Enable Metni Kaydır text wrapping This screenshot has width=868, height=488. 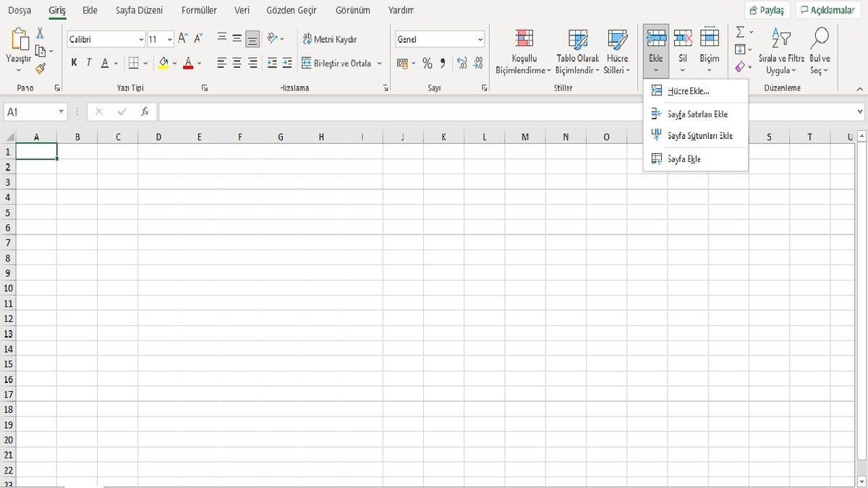click(329, 39)
